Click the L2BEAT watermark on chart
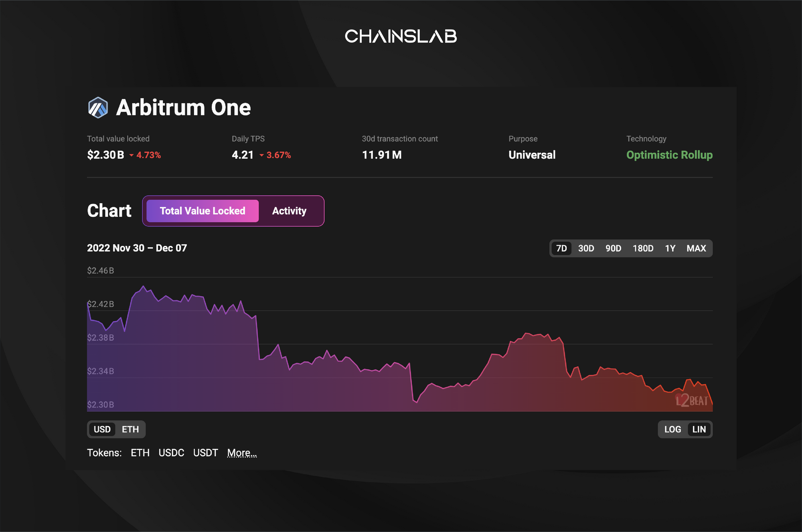Viewport: 802px width, 532px height. tap(692, 400)
